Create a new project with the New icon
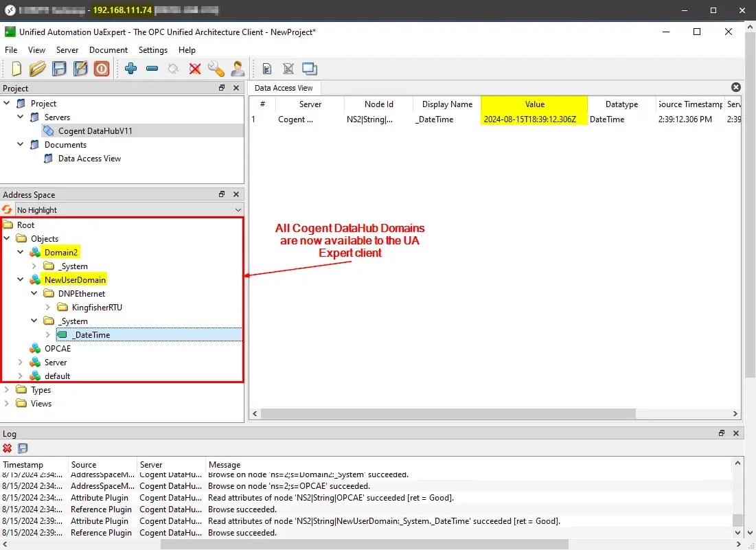This screenshot has width=756, height=550. (15, 69)
